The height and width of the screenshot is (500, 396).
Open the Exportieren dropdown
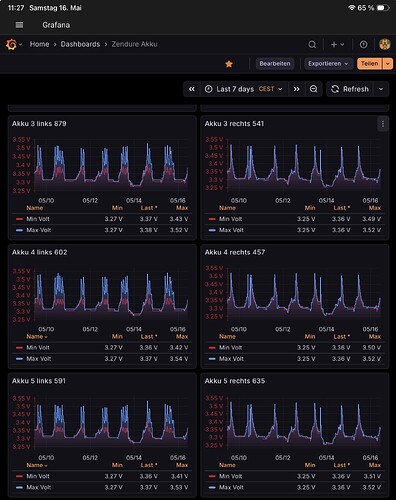[328, 64]
